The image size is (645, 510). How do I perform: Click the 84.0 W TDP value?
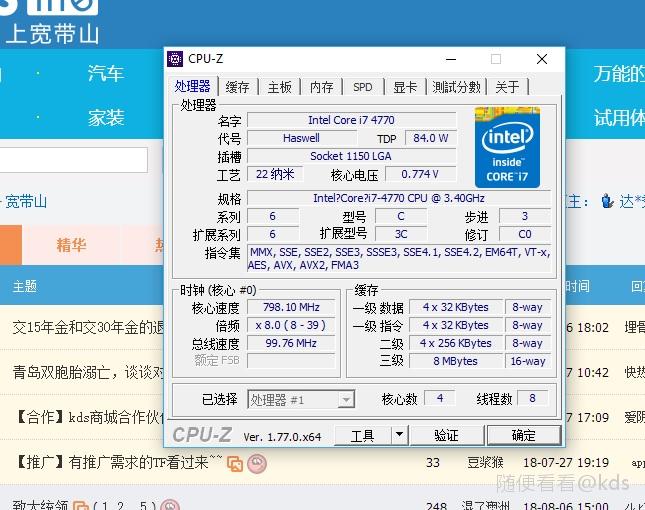pos(431,138)
